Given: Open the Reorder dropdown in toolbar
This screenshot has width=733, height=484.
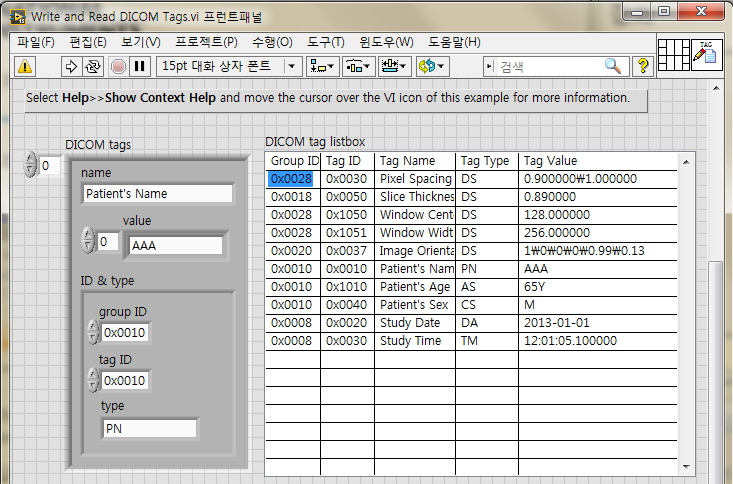Looking at the screenshot, I should click(x=431, y=66).
